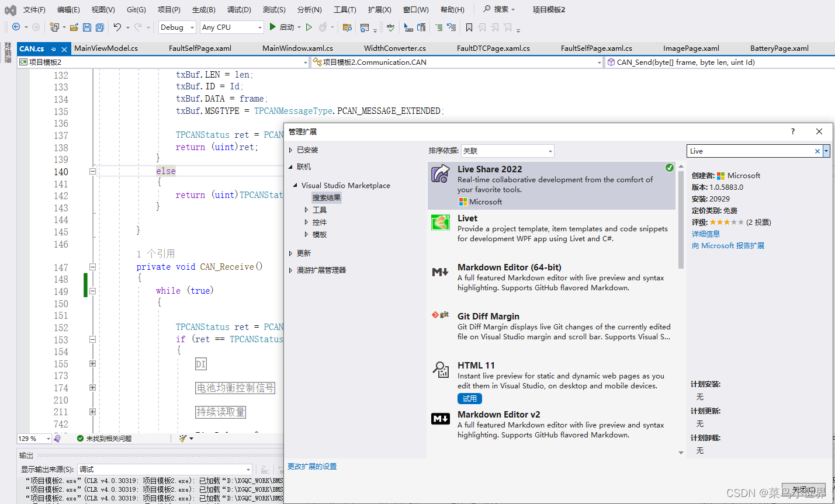The width and height of the screenshot is (835, 504).
Task: Expand collapsed region at line 155
Action: pyautogui.click(x=92, y=363)
